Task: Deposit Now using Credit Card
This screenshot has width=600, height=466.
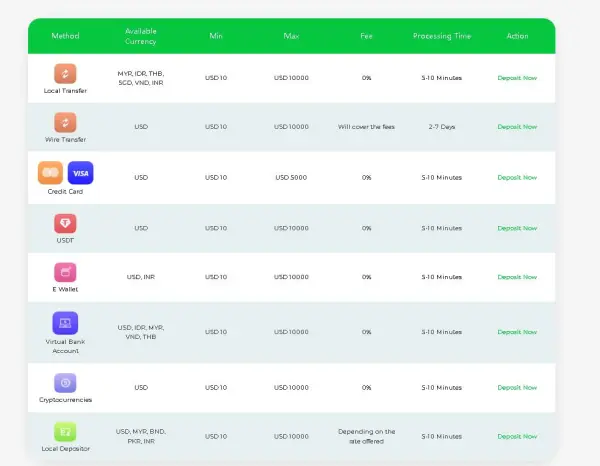Action: click(517, 178)
